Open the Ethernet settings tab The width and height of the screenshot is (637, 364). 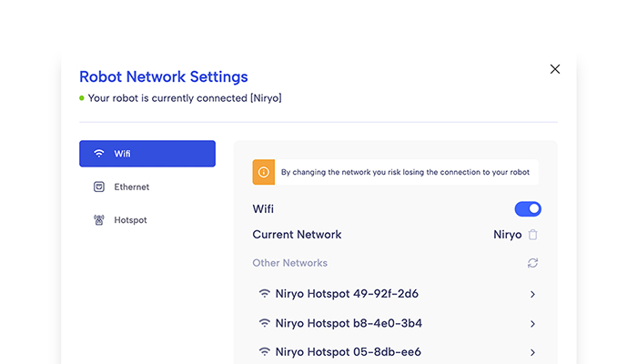tap(147, 187)
